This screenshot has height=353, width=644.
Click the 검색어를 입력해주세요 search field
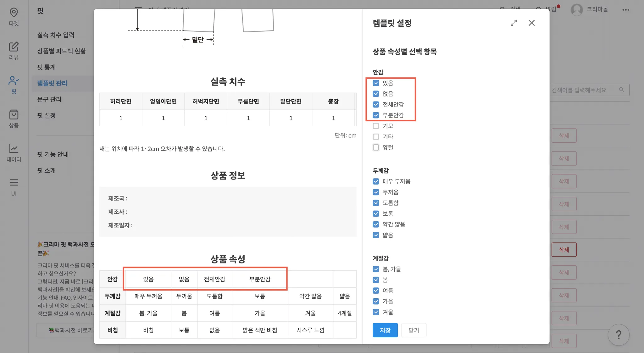[x=585, y=90]
